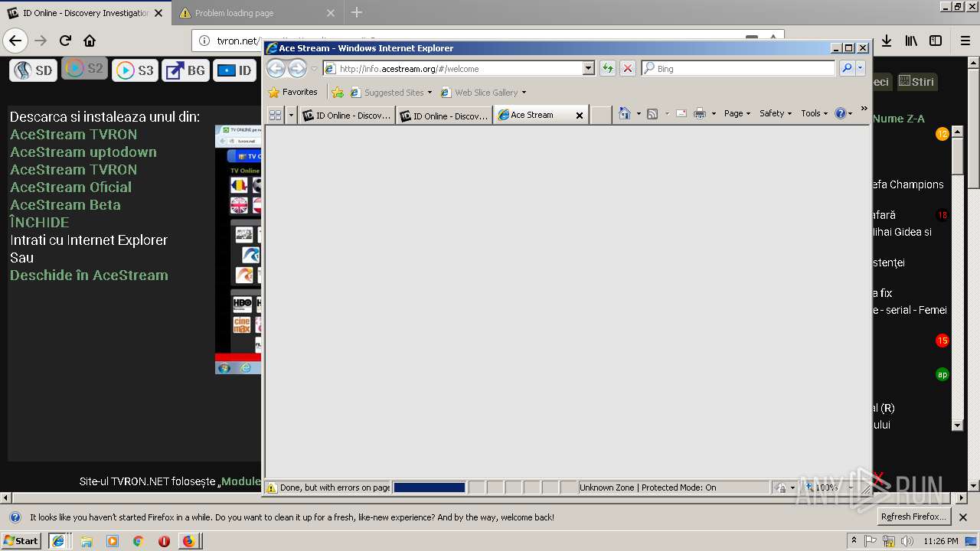
Task: Expand the Print dropdown arrow
Action: [713, 113]
